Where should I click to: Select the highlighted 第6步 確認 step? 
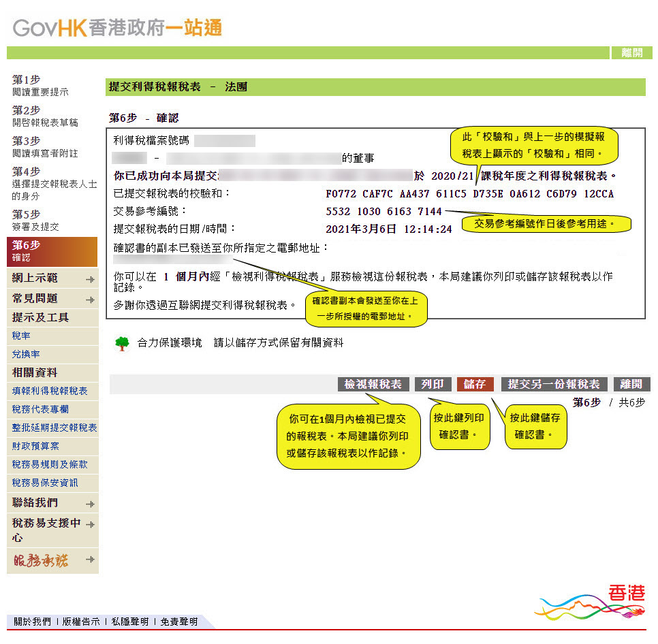52,252
